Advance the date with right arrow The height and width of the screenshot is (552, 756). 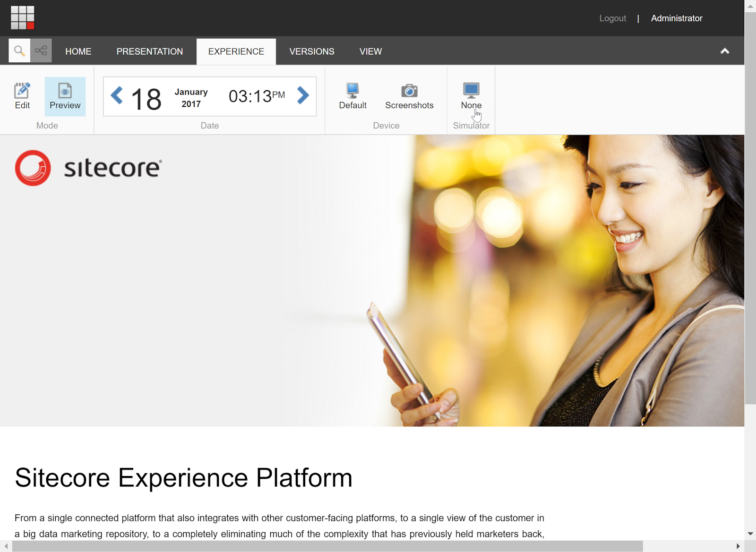(302, 96)
